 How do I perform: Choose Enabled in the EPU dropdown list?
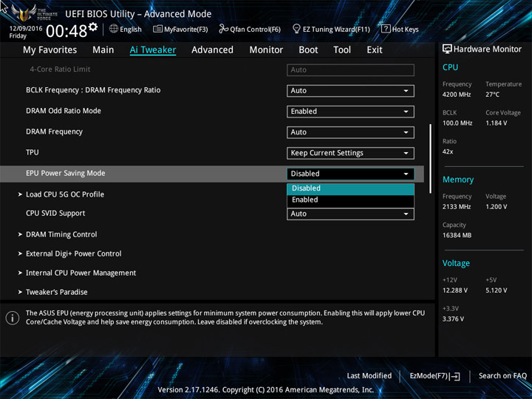coord(350,199)
